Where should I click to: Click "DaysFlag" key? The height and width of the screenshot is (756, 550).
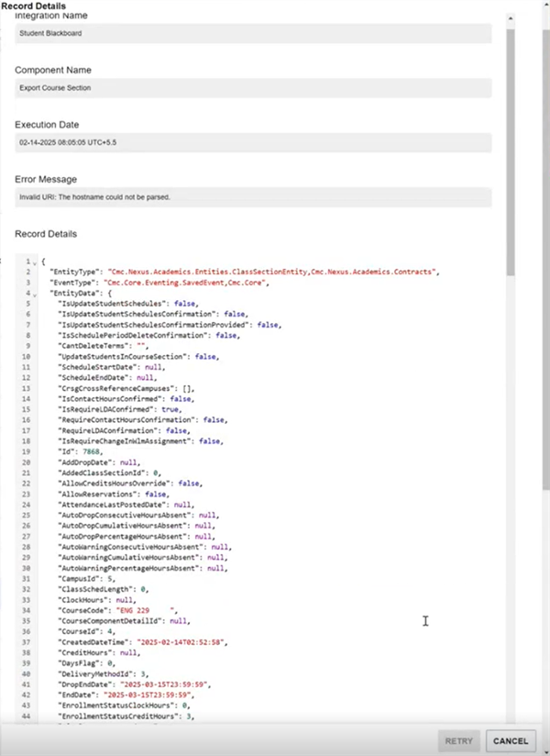(79, 663)
